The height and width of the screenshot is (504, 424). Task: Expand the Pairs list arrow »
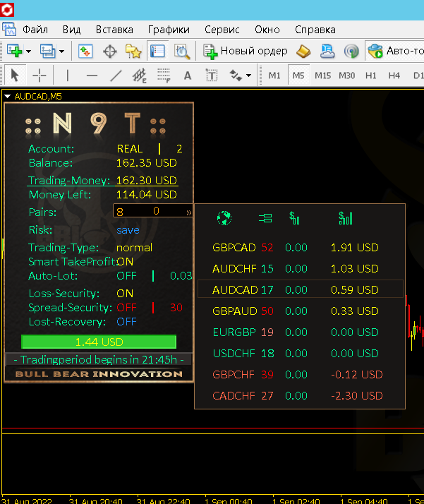coord(189,212)
